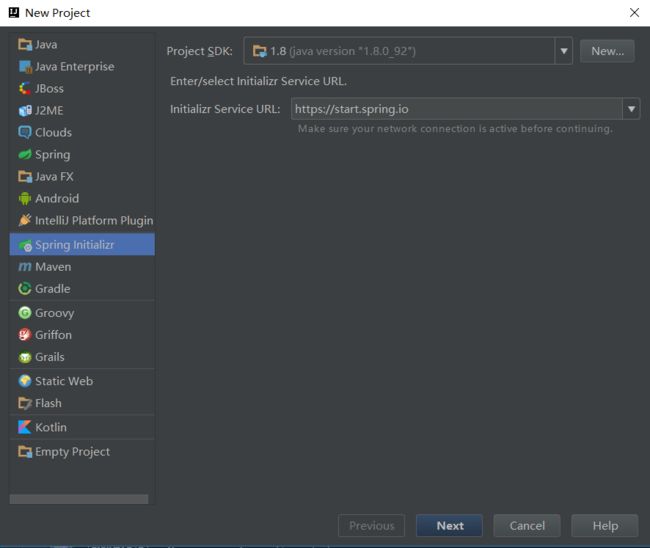Choose Empty Project label

73,451
